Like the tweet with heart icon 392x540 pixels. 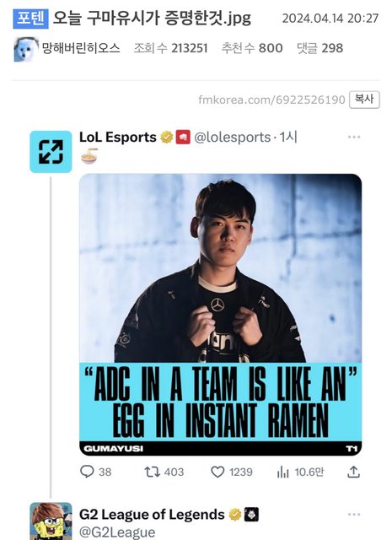[217, 472]
